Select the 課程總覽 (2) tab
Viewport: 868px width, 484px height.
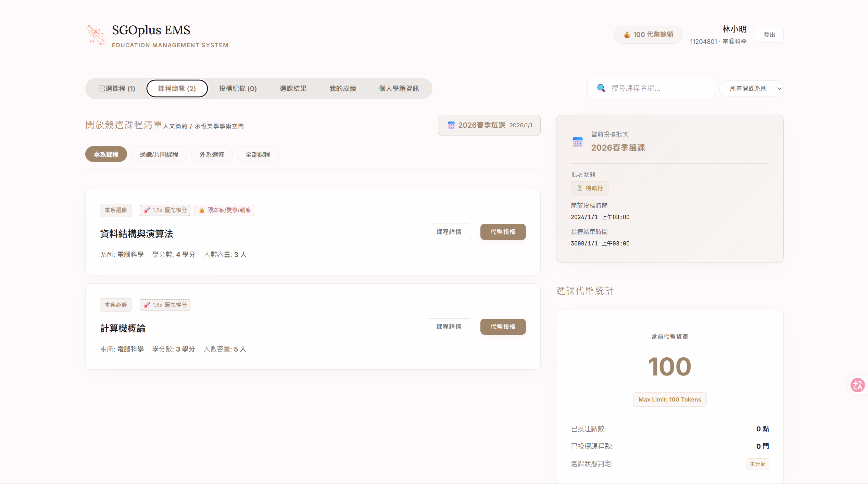(x=177, y=89)
